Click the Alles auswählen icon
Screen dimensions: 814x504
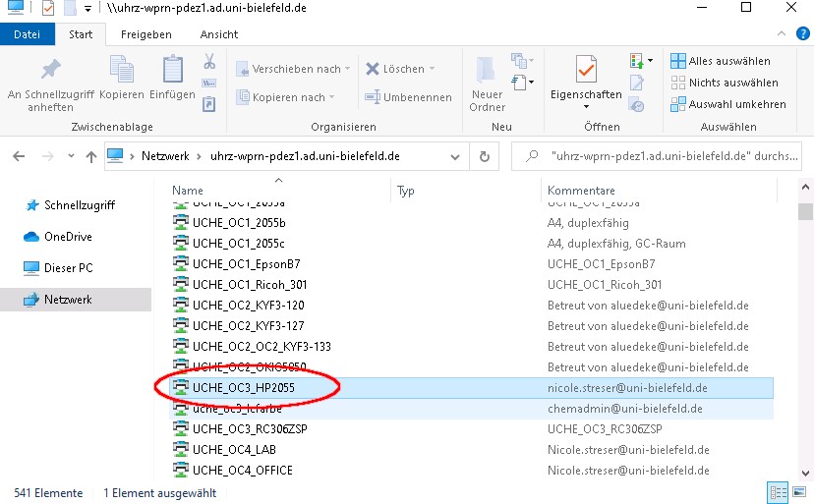click(678, 61)
